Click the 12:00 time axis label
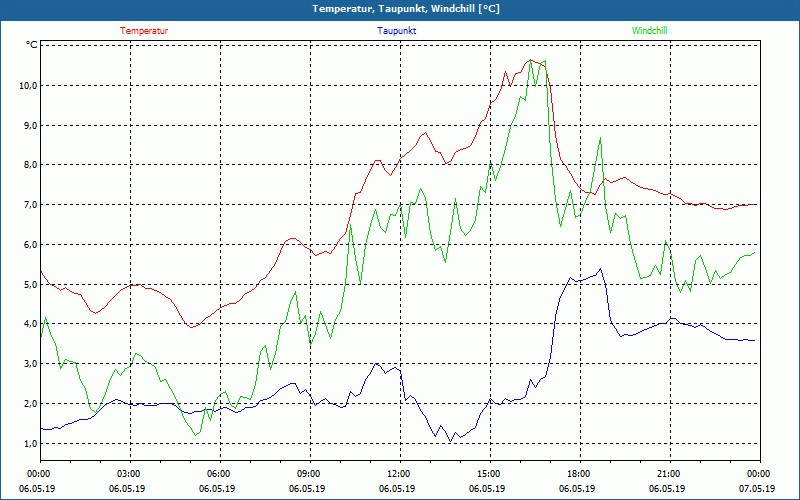The width and height of the screenshot is (800, 500). coord(398,474)
